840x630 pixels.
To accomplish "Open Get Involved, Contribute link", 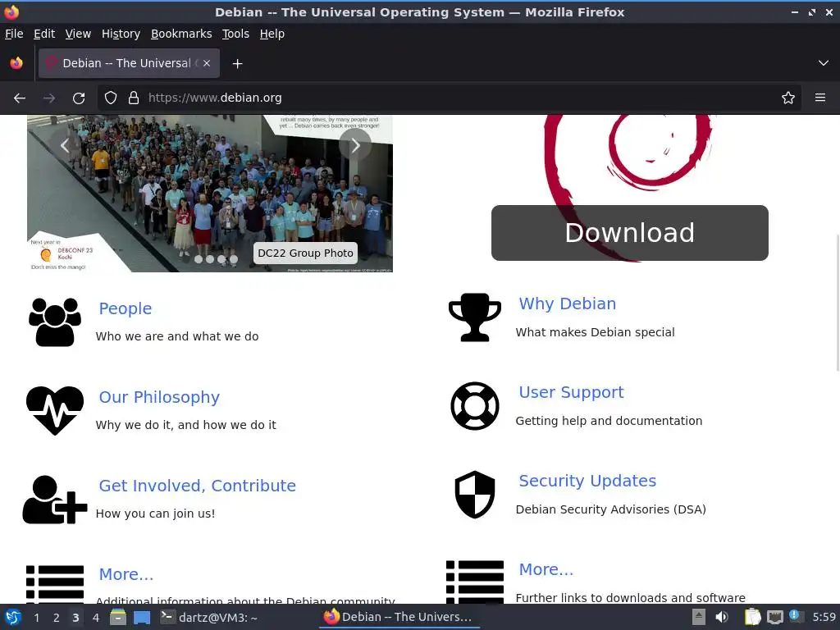I will (197, 486).
